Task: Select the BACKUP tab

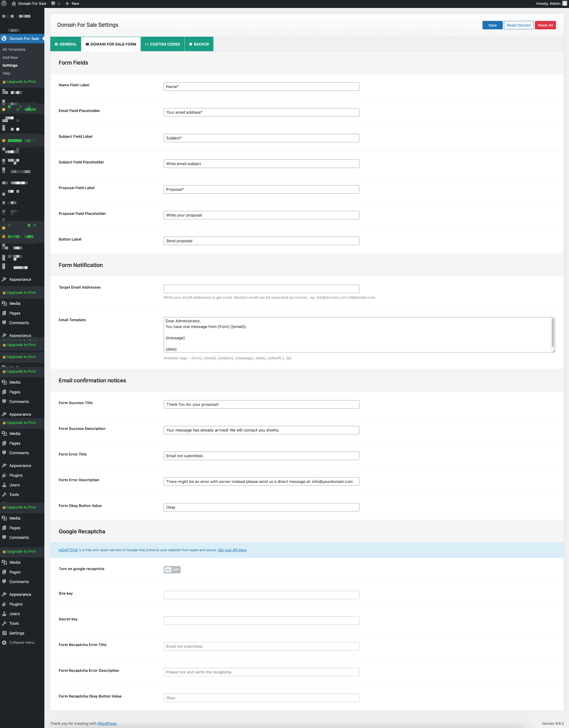Action: pos(199,44)
